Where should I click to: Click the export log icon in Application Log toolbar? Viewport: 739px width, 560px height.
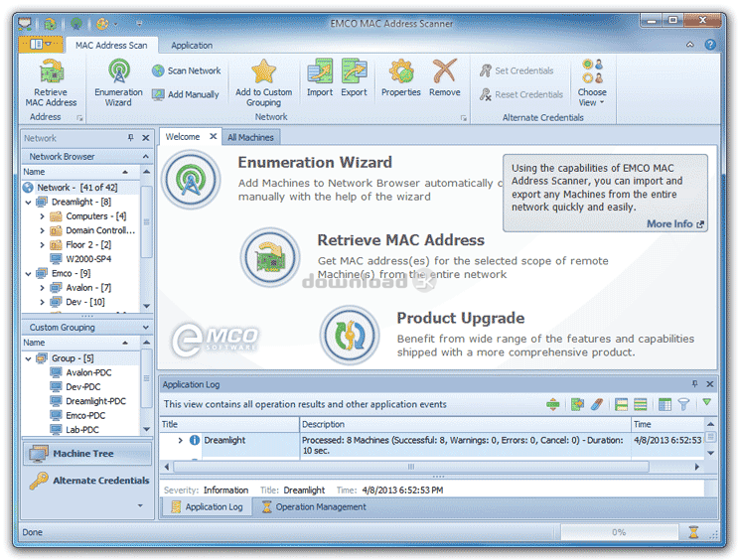tap(577, 404)
